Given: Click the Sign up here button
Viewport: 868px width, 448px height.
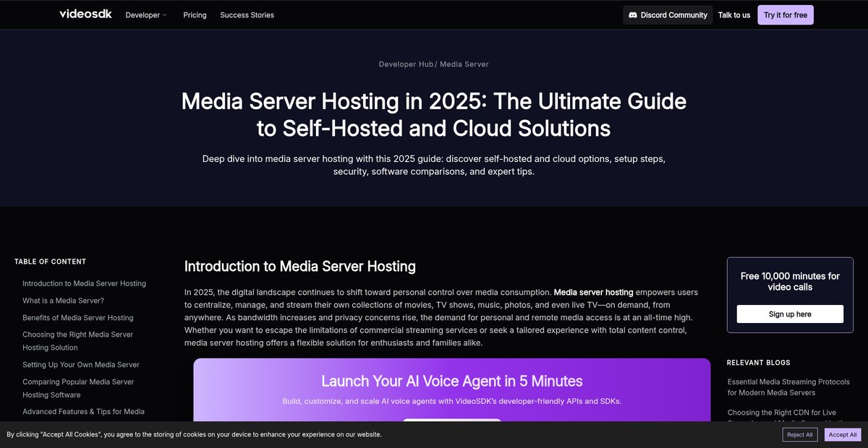Looking at the screenshot, I should pos(790,314).
